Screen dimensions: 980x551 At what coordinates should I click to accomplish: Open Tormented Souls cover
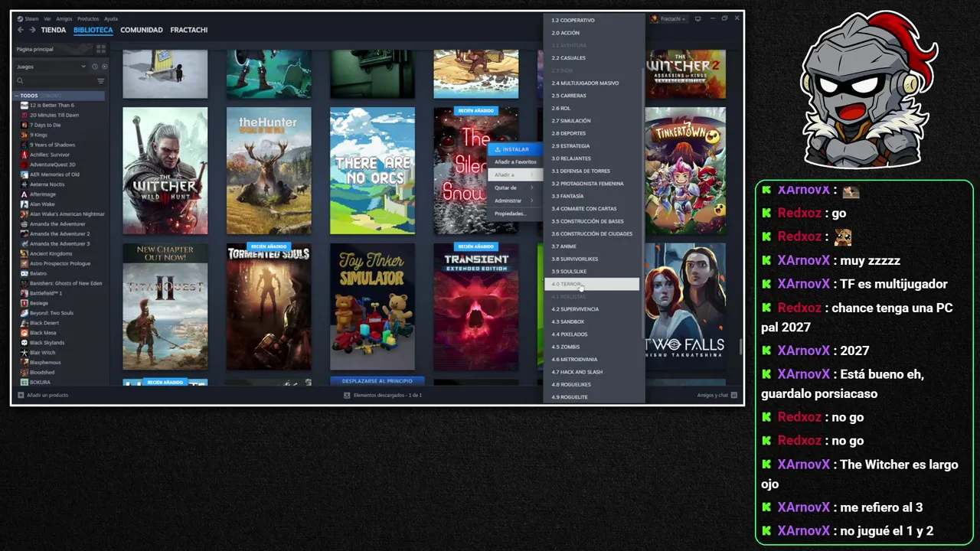pos(269,307)
